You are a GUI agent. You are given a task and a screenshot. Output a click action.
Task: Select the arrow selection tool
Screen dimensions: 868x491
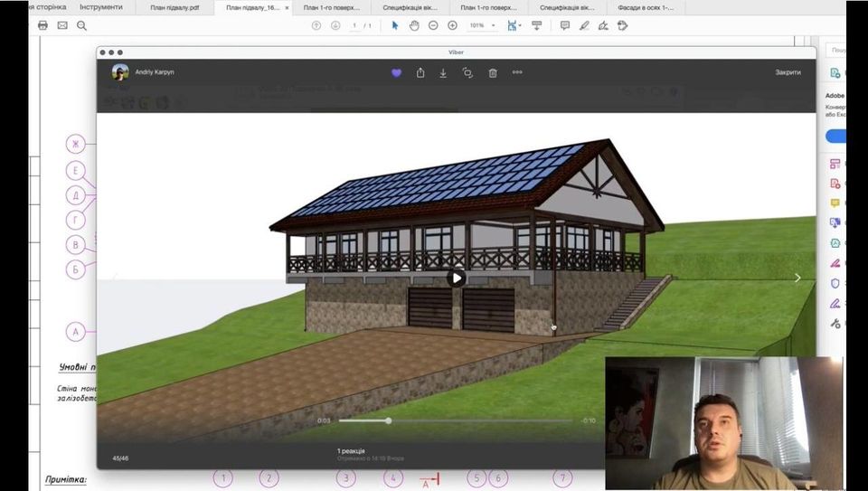395,25
